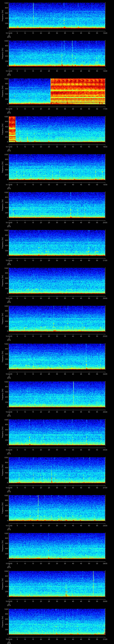The width and height of the screenshot is (114, 644).
Task: Click the "19:24:00" time axis label
Action: 9,412
